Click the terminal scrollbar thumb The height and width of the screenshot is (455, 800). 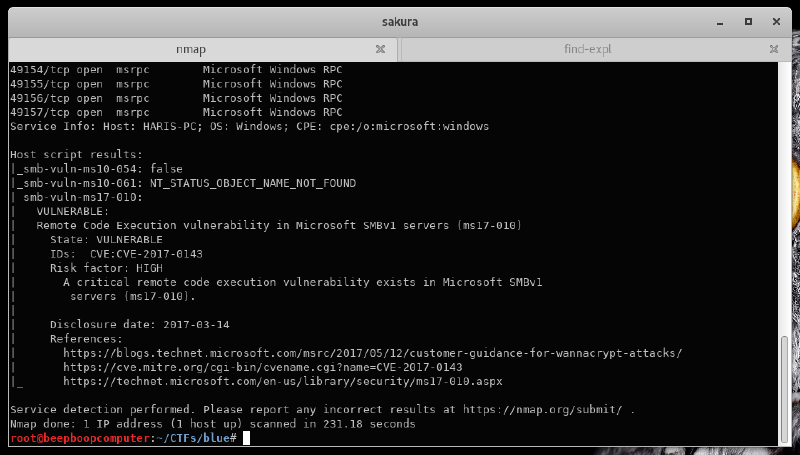784,388
